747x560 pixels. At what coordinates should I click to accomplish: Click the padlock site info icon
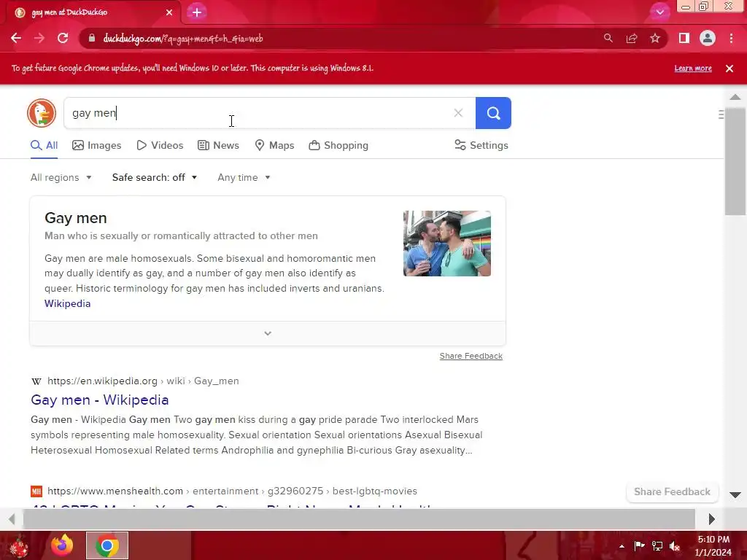click(92, 38)
